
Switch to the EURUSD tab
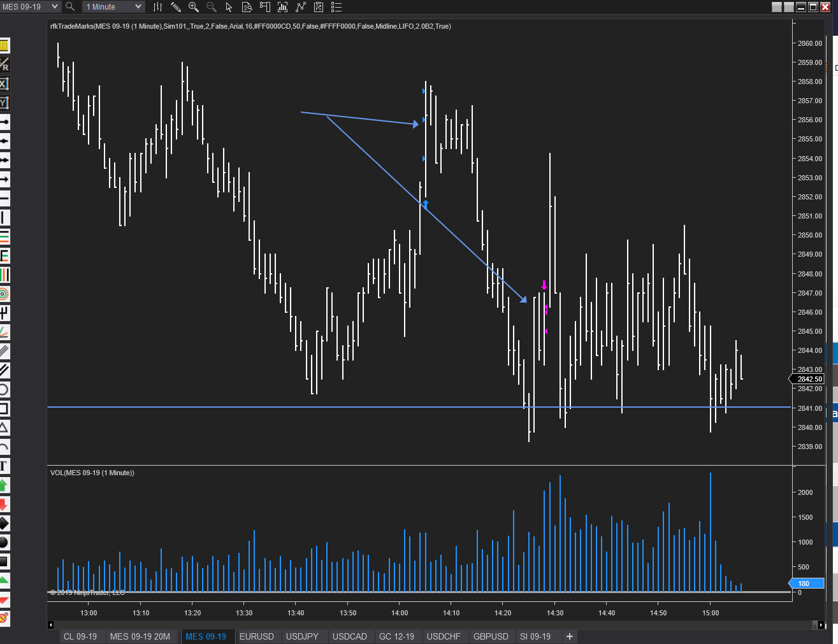(257, 636)
